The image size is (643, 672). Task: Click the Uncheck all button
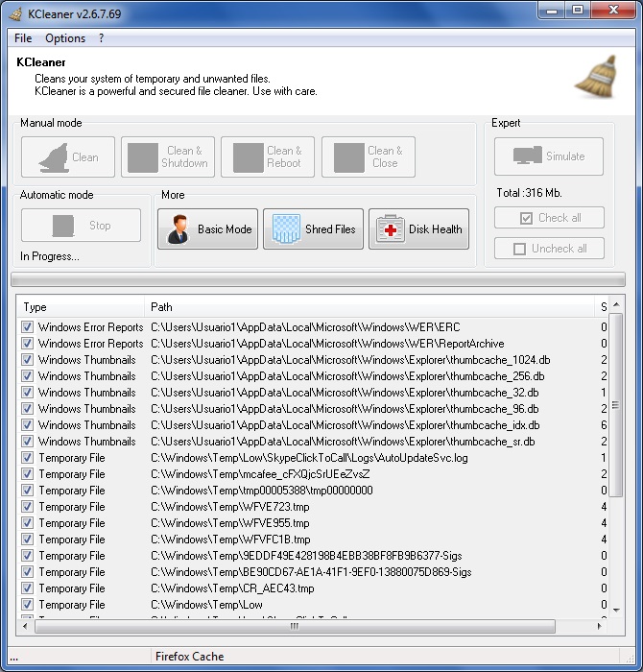(x=549, y=249)
